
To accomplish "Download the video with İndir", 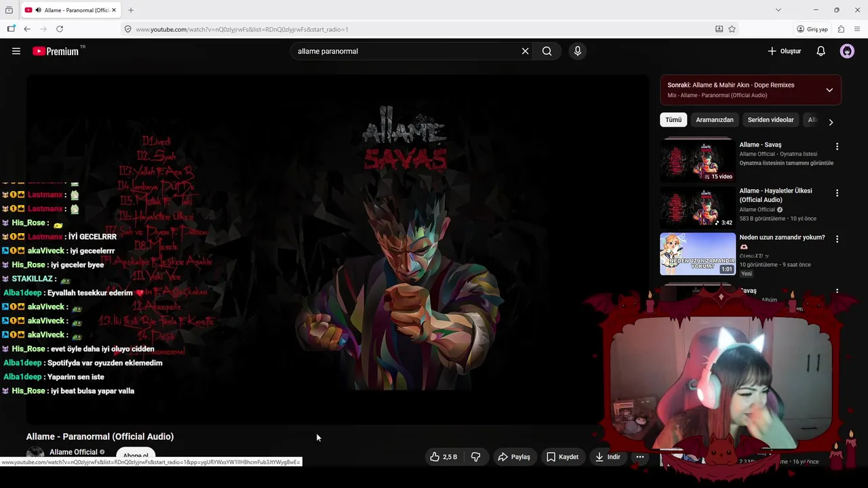I will [x=608, y=457].
